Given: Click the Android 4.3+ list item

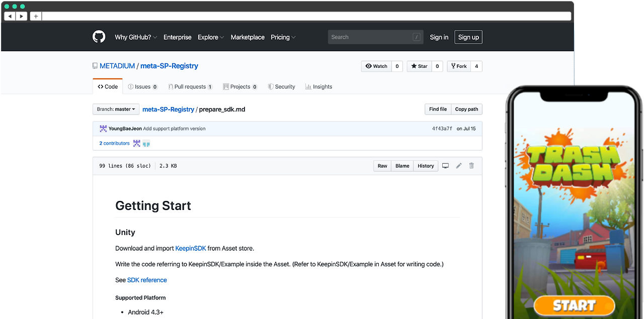Looking at the screenshot, I should pos(145,312).
